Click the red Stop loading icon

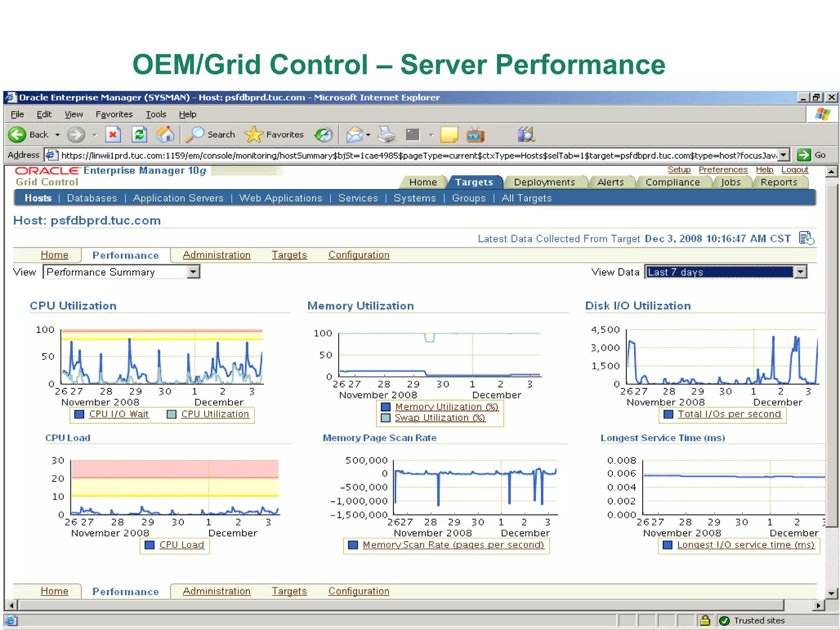click(113, 135)
